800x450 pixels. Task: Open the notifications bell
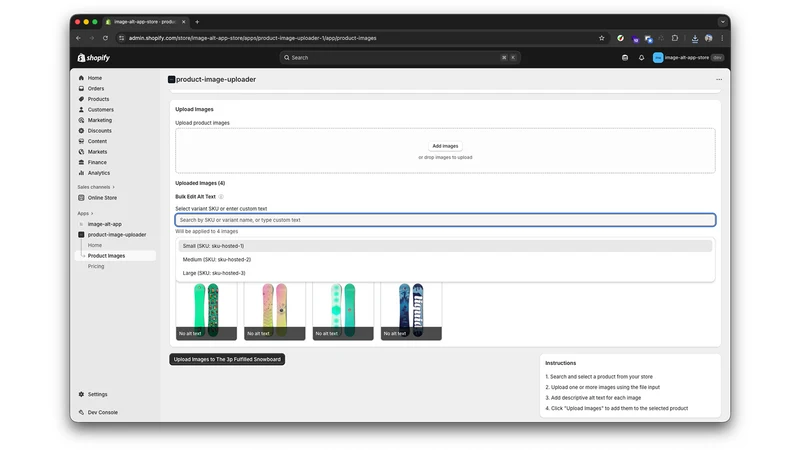(x=641, y=58)
